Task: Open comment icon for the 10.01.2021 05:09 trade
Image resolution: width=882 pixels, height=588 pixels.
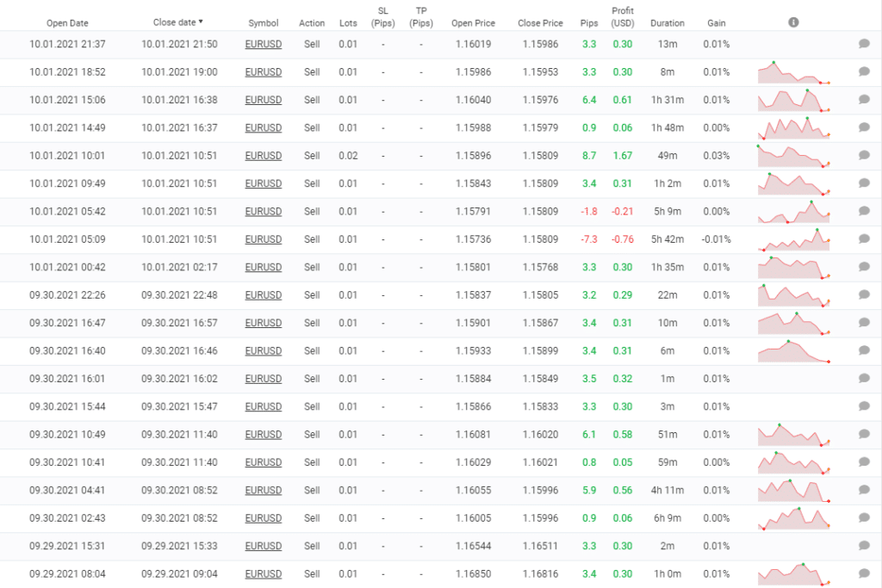Action: pyautogui.click(x=864, y=239)
